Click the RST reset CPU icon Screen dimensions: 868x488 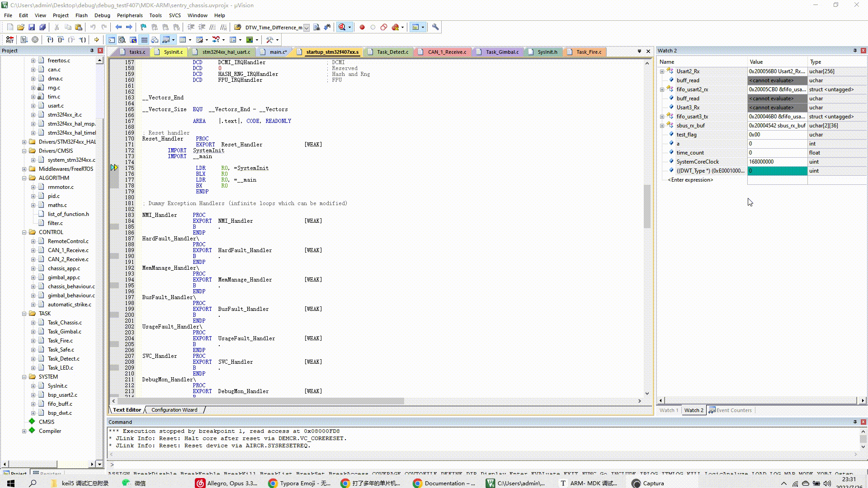(9, 40)
